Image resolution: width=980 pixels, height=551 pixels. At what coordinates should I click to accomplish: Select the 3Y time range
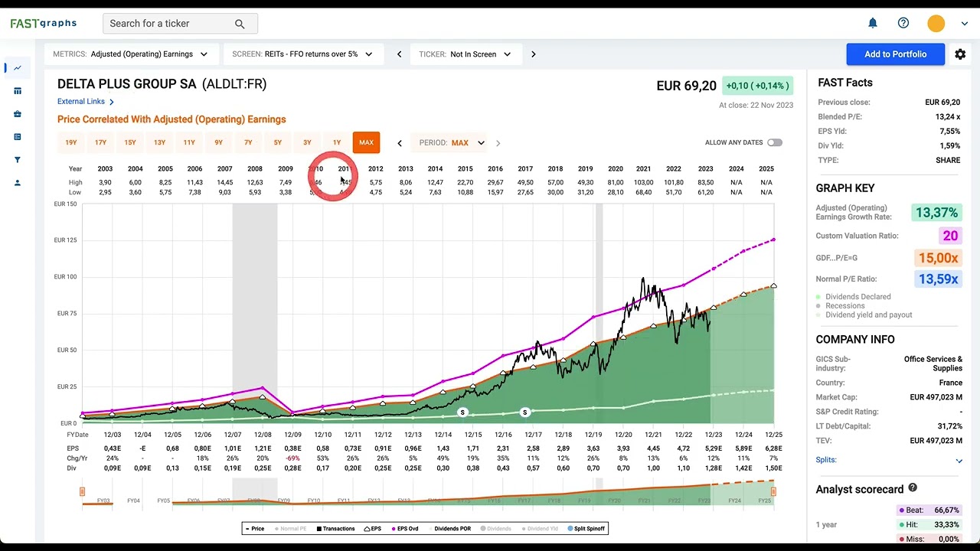point(307,142)
